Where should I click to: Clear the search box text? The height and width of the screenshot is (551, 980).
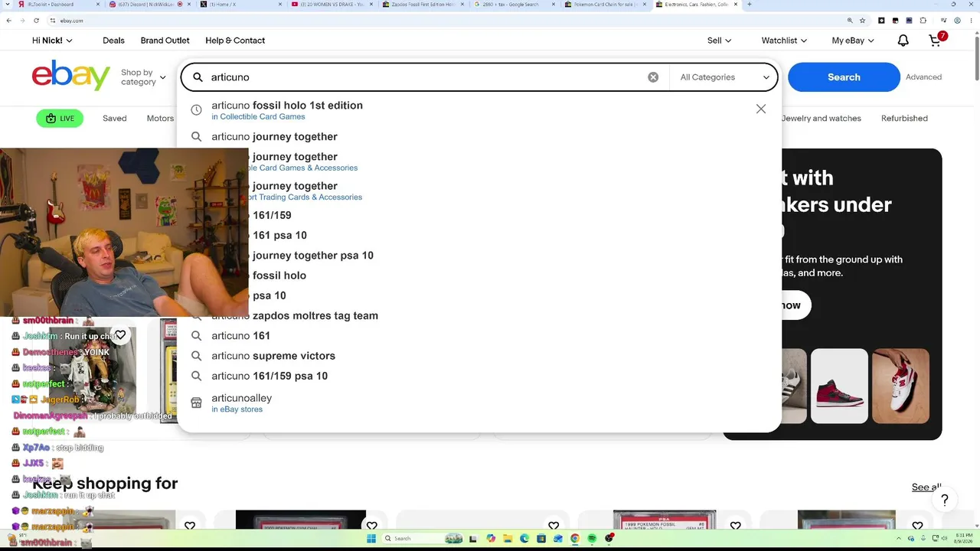coord(653,77)
